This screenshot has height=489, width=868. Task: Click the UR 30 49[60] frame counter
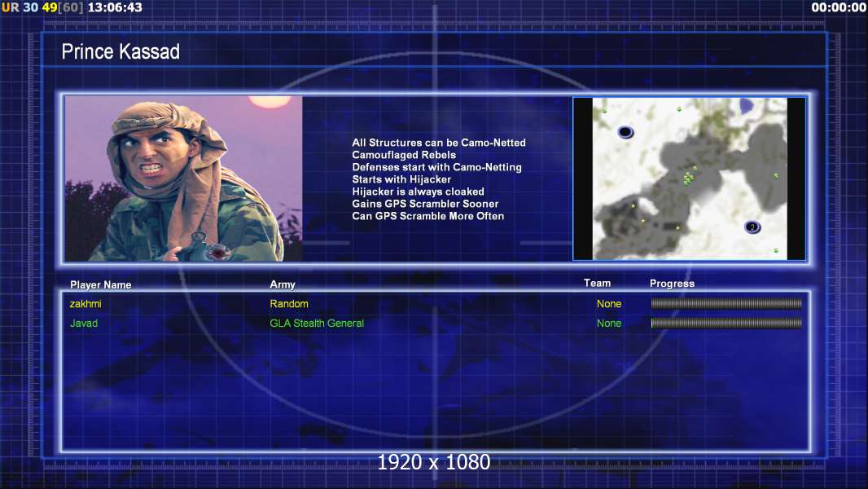click(42, 7)
